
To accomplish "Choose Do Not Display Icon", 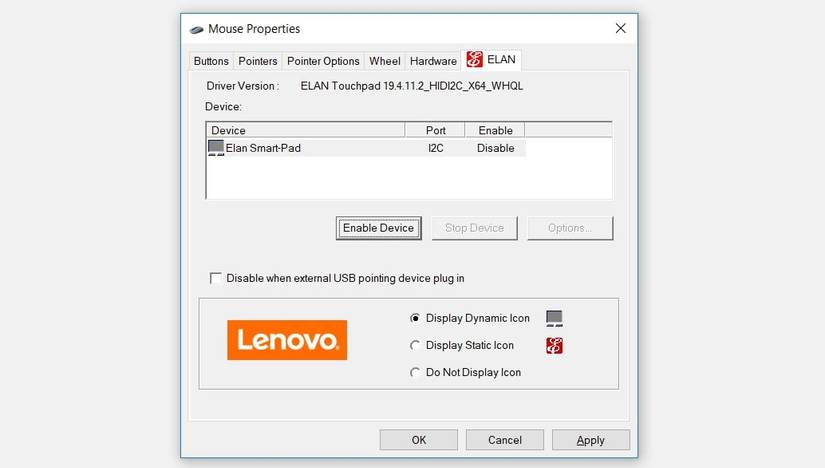I will coord(415,373).
